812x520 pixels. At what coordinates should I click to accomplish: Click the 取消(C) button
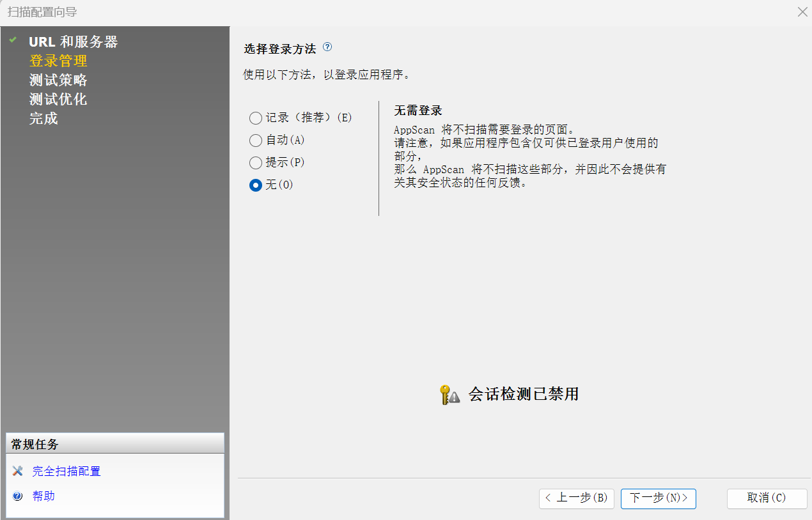click(x=767, y=498)
